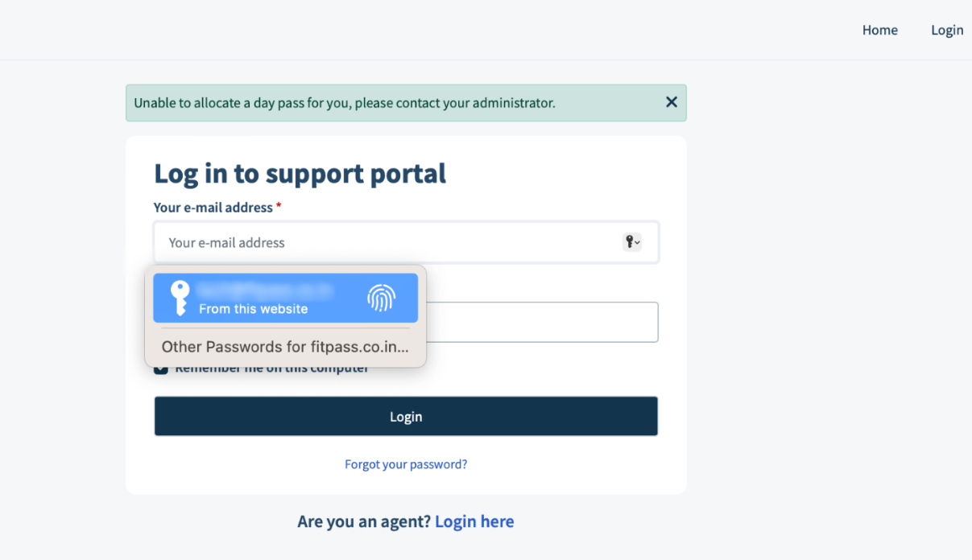Open the passwords key icon in email field
Viewport: 972px width, 560px height.
point(632,241)
